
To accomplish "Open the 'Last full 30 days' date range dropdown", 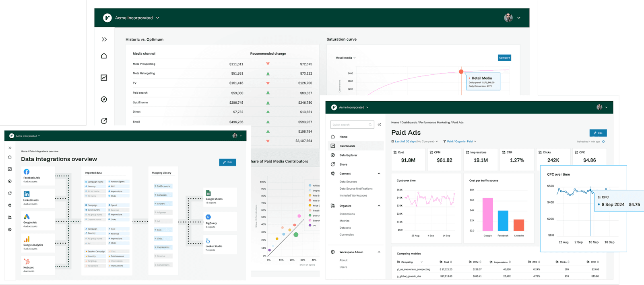I will point(415,141).
